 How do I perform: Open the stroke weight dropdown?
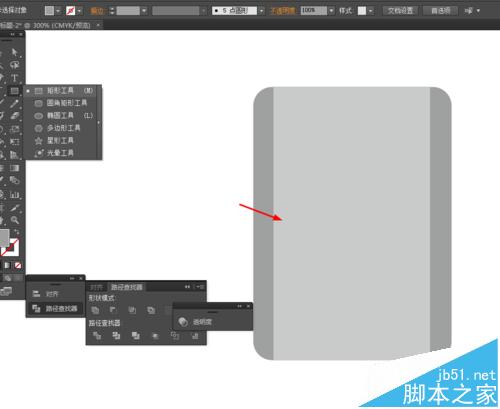[144, 11]
